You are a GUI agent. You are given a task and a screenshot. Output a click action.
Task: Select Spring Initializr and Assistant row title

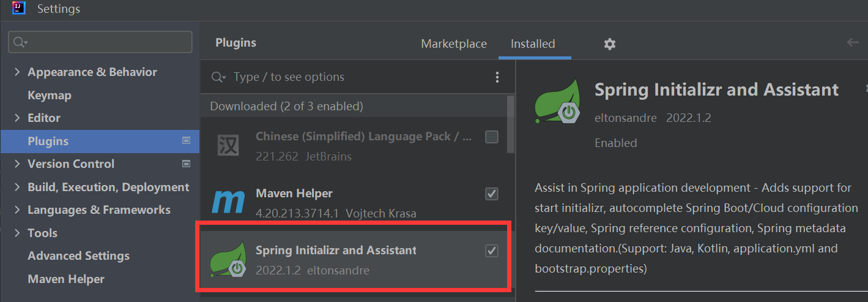336,251
